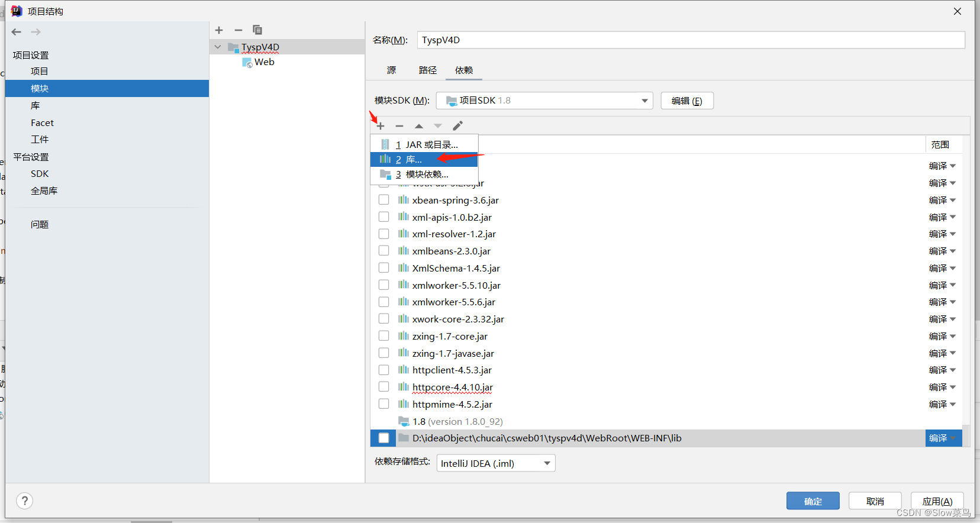The height and width of the screenshot is (523, 980).
Task: Toggle export checkbox for xml-resolver-1.2.jar
Action: click(x=384, y=234)
